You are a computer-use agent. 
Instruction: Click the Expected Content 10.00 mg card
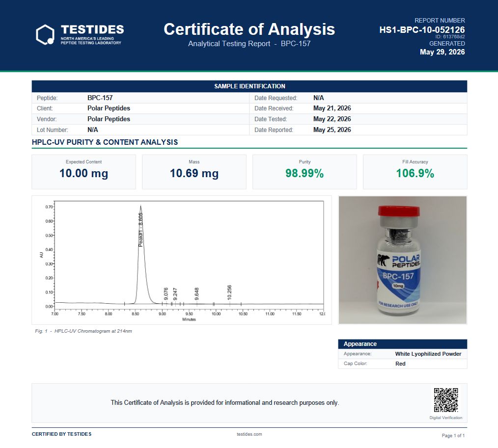(x=84, y=172)
